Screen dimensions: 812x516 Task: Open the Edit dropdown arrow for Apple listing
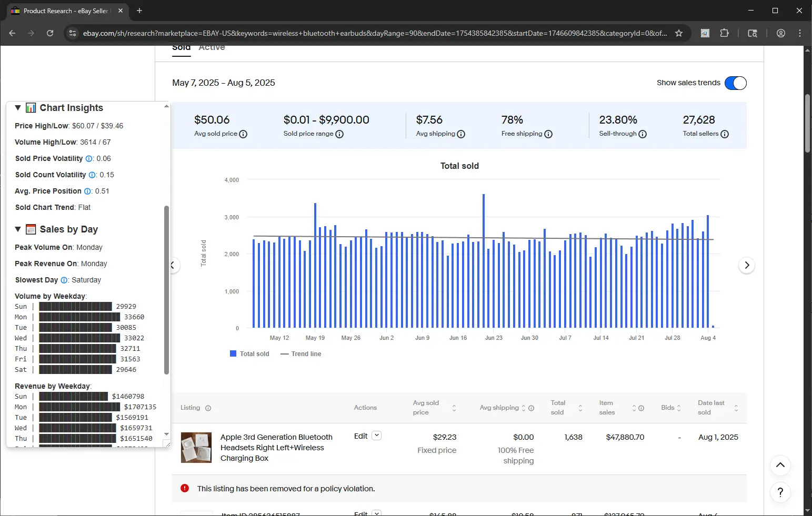point(376,436)
